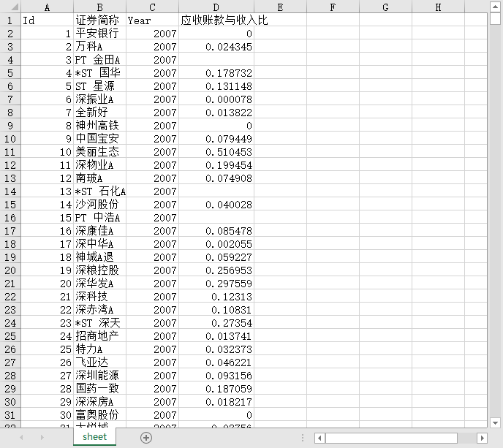
Task: Select column F header
Action: (333, 7)
